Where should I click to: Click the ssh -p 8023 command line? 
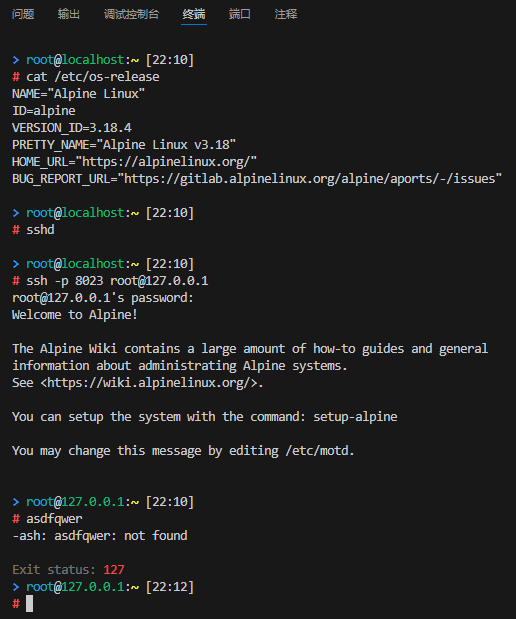coord(117,281)
